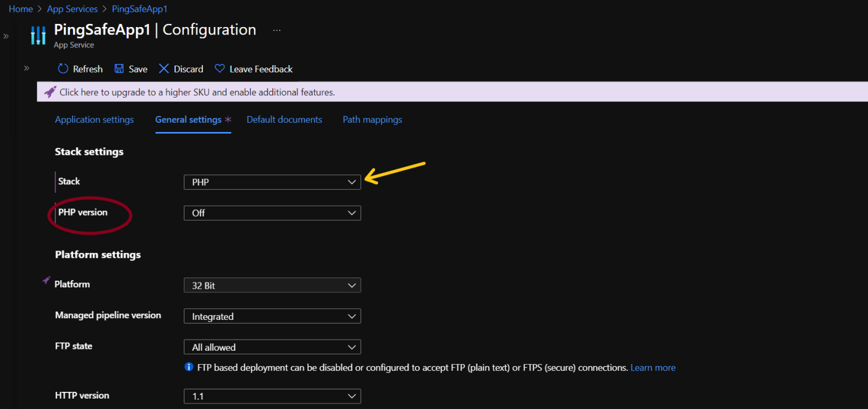Click the Learn more link
This screenshot has height=409, width=868.
[x=653, y=368]
